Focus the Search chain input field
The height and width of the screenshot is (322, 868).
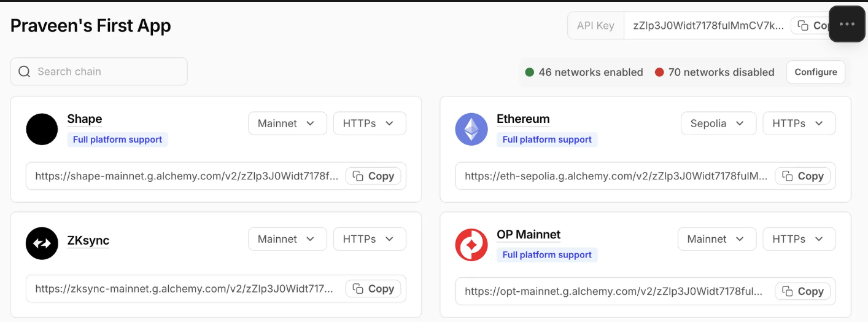(x=107, y=72)
